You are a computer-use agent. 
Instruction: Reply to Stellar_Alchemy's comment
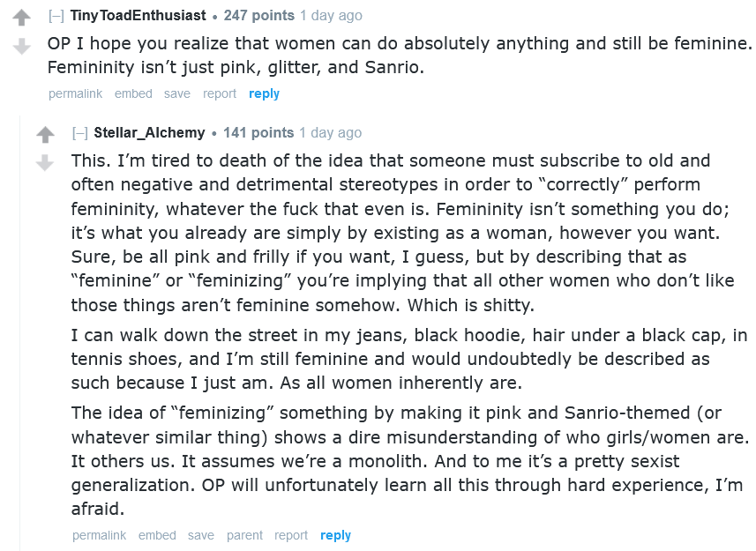[335, 535]
